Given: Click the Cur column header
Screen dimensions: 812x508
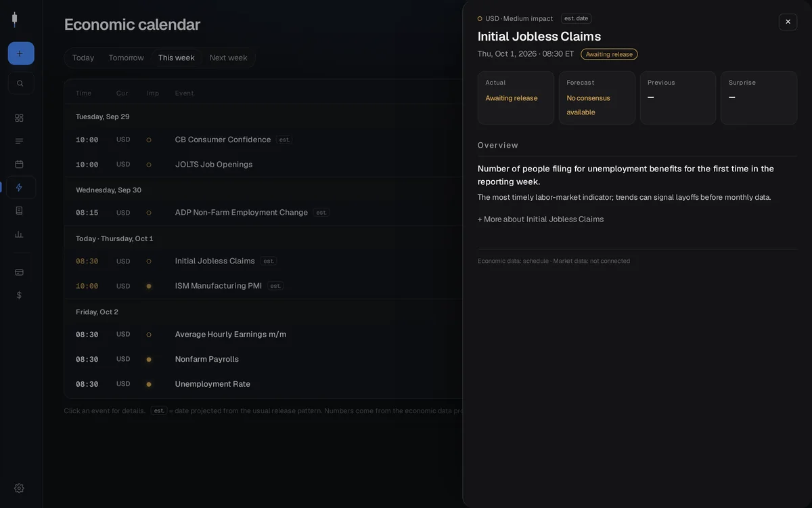Looking at the screenshot, I should coord(122,93).
